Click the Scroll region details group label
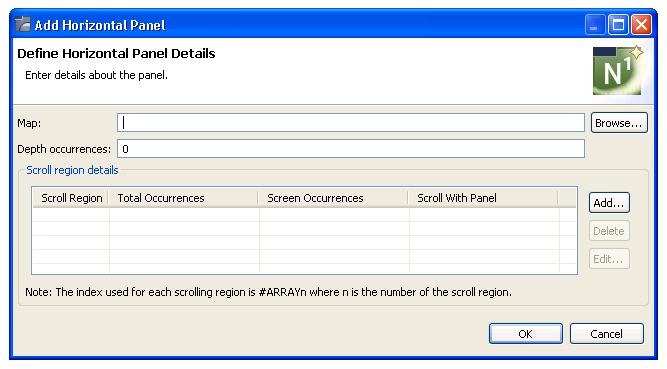 (x=72, y=170)
